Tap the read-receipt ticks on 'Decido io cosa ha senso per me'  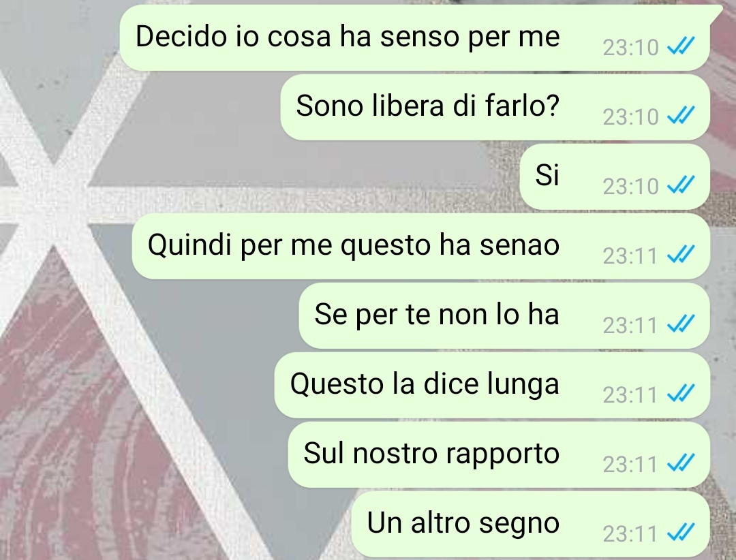[681, 46]
